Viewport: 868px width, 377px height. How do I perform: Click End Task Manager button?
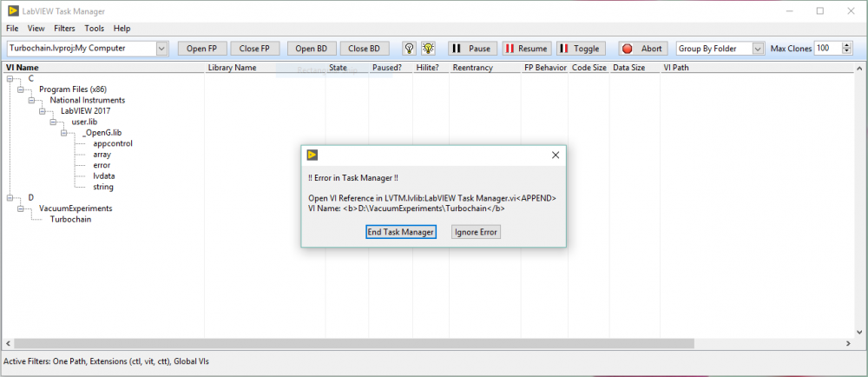(400, 232)
